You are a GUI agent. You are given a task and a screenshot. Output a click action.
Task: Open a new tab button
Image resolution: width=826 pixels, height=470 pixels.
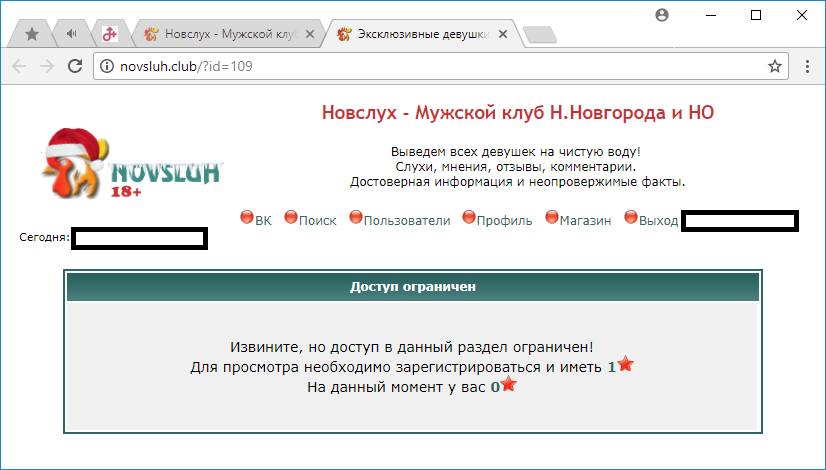pos(540,35)
